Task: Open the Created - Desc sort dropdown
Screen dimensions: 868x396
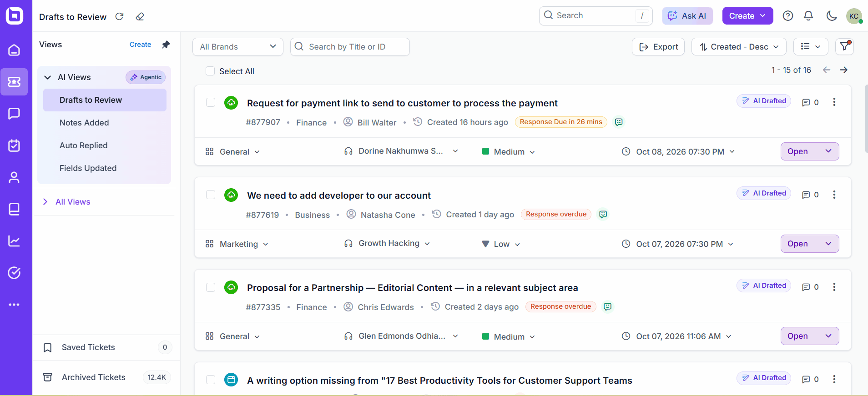Action: [739, 47]
